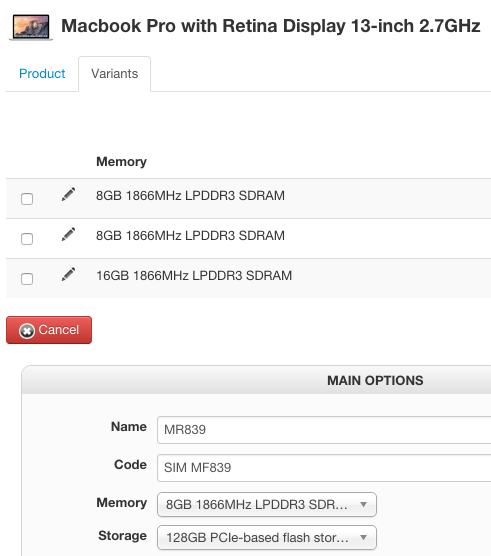Click the Memory dropdown arrow
The width and height of the screenshot is (491, 556).
pos(363,504)
